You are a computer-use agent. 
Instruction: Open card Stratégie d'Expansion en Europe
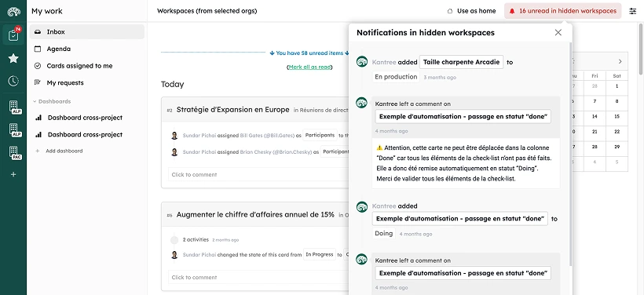pyautogui.click(x=233, y=110)
